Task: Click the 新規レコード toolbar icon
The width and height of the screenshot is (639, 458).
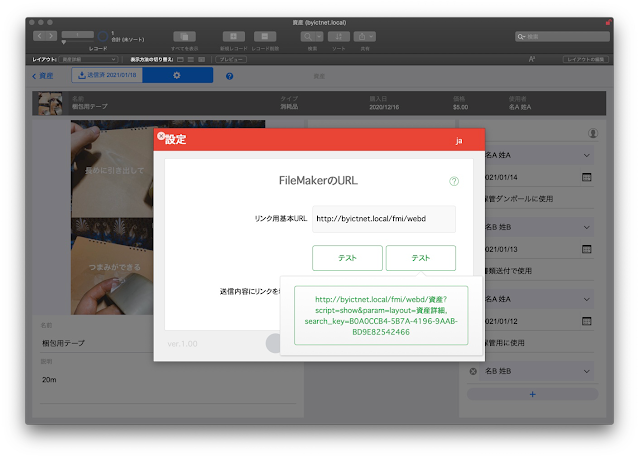Action: pos(234,37)
